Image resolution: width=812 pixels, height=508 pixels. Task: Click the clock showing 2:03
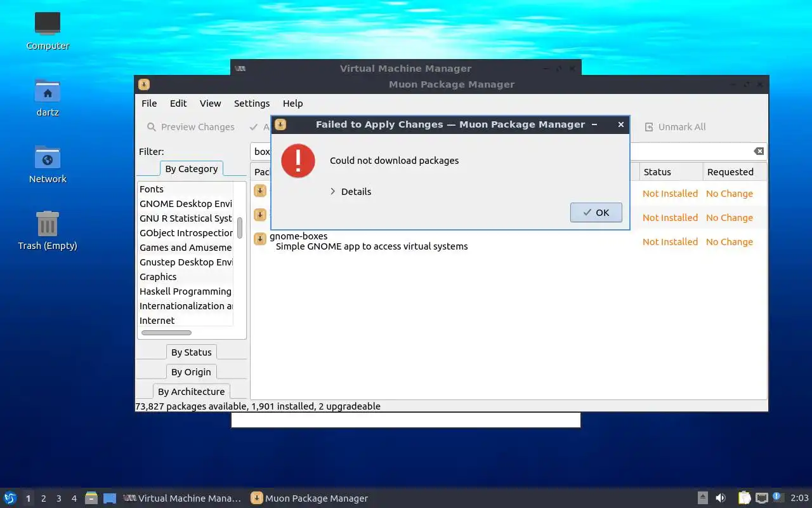pos(799,498)
